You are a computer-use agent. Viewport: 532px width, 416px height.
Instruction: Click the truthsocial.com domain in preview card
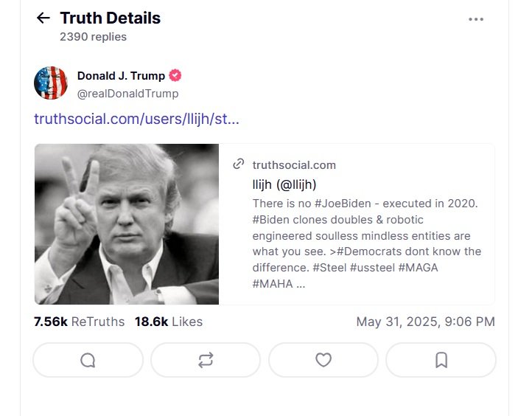pos(294,164)
